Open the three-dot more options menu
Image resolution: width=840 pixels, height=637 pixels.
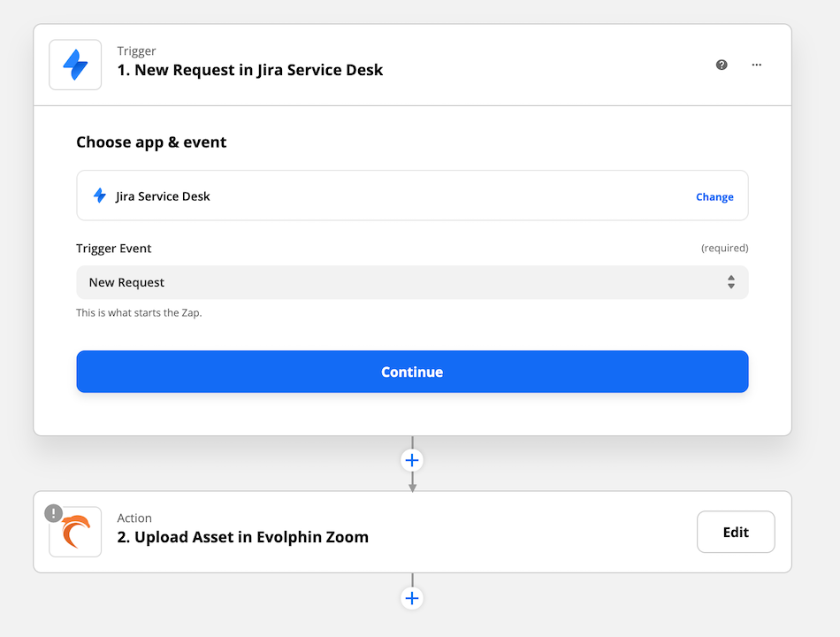pos(756,65)
